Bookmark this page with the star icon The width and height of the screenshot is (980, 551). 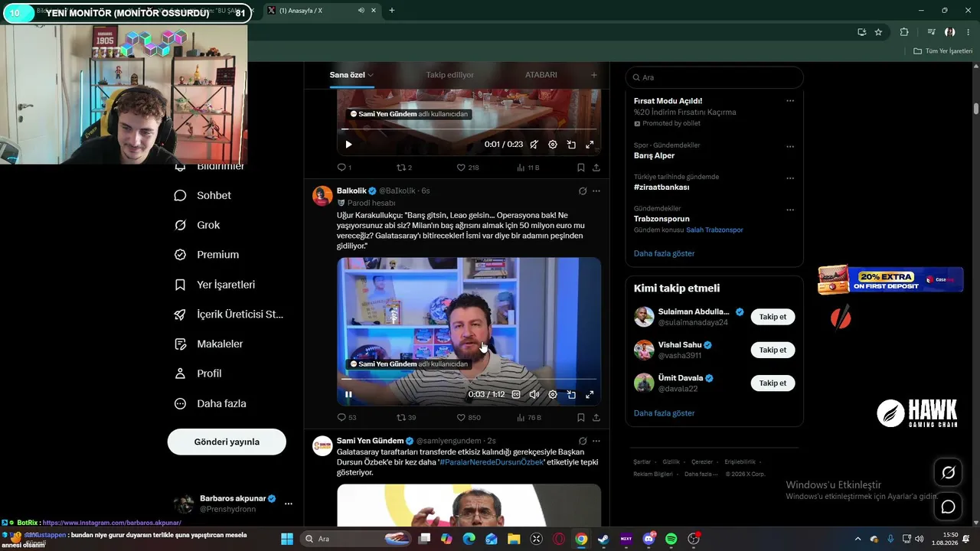(x=878, y=32)
